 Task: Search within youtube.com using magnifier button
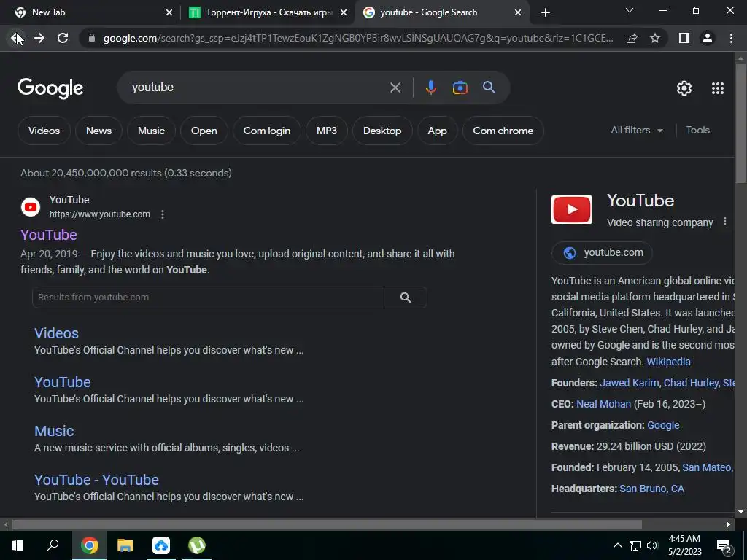406,297
